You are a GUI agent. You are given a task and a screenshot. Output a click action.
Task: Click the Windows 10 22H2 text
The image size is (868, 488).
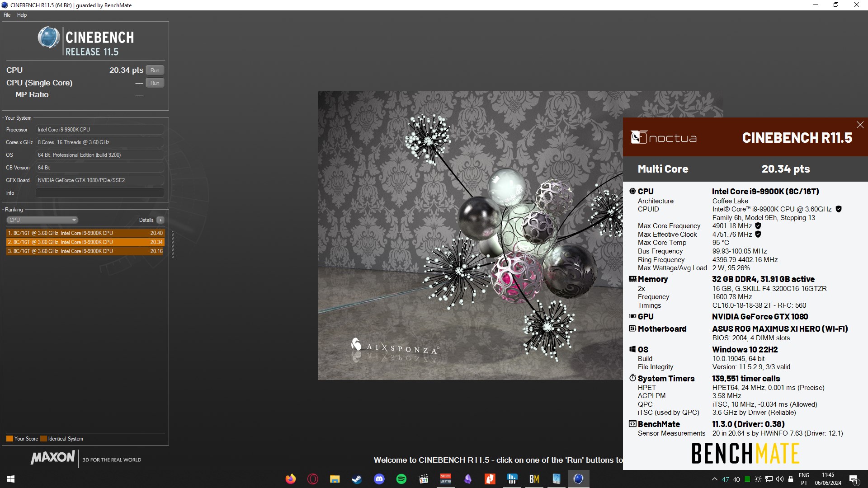745,349
